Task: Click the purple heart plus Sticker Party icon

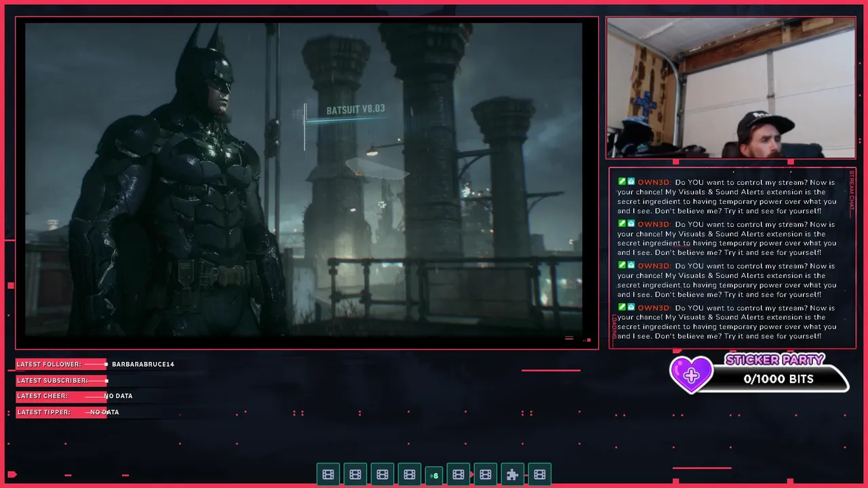Action: point(691,375)
